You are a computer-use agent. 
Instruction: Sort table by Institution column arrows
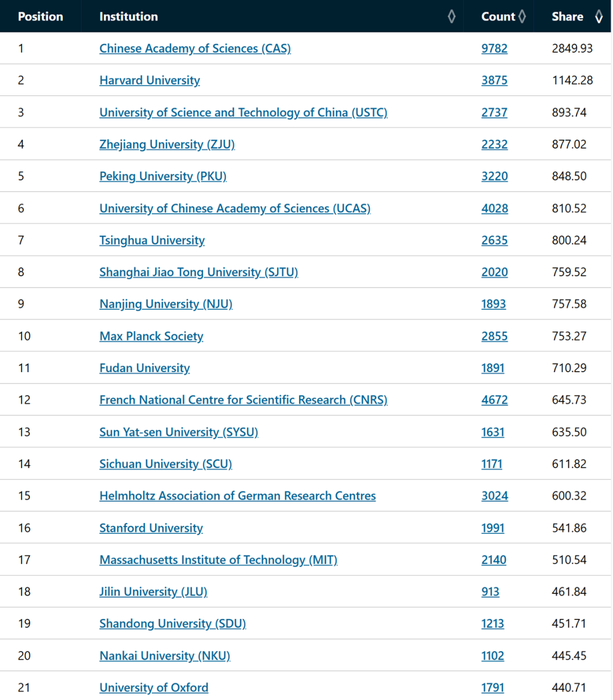click(452, 16)
